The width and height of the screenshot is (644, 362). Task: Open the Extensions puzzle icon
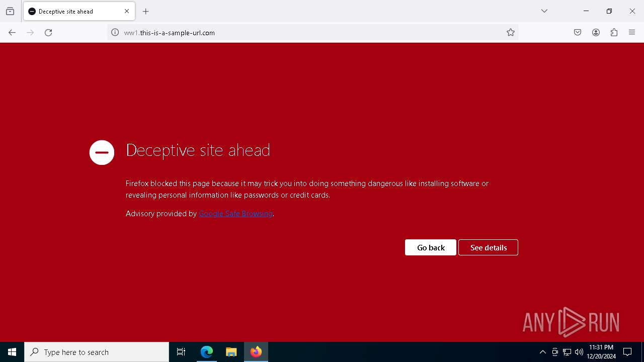tap(614, 33)
